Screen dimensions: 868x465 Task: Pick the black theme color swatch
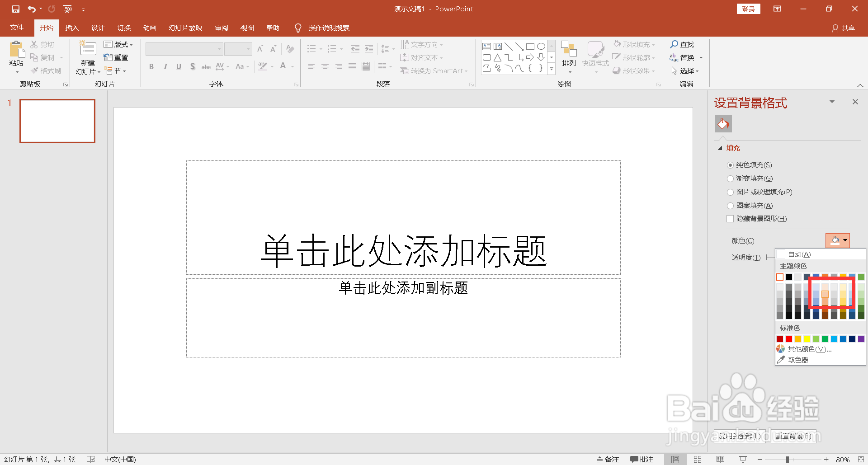pyautogui.click(x=789, y=277)
